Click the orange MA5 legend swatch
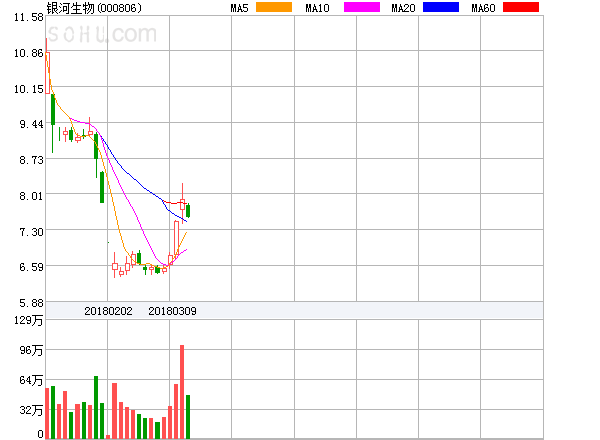 (274, 7)
